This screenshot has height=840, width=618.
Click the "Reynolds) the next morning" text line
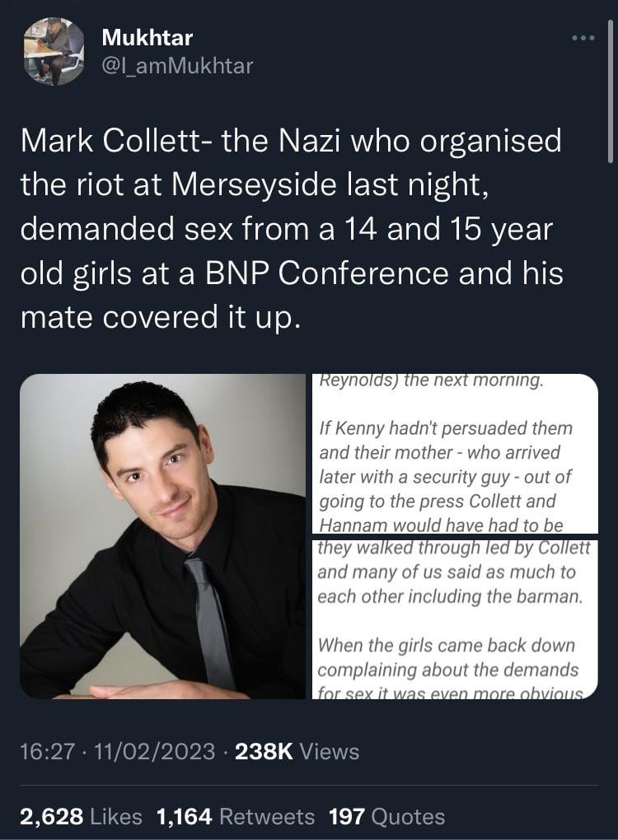pyautogui.click(x=431, y=380)
